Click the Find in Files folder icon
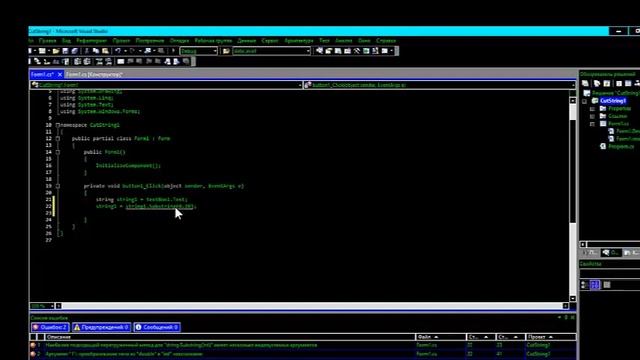The height and width of the screenshot is (360, 640). point(226,51)
